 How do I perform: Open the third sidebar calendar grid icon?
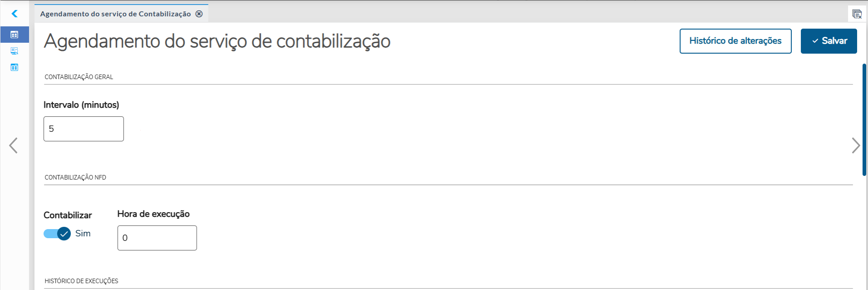pos(15,67)
